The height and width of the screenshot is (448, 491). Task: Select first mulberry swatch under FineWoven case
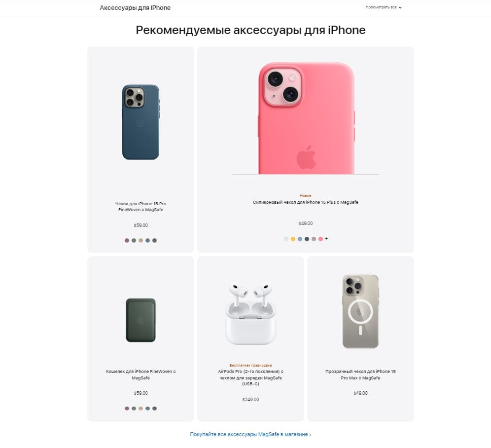127,240
